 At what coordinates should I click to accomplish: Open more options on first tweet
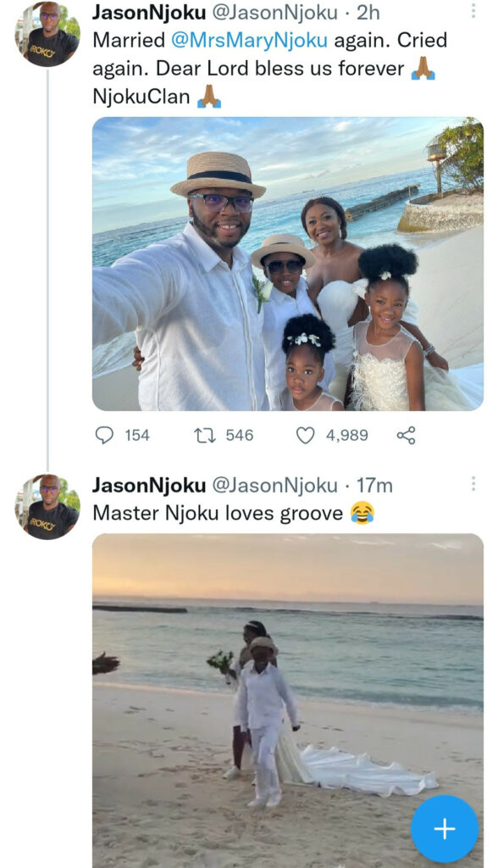point(473,10)
